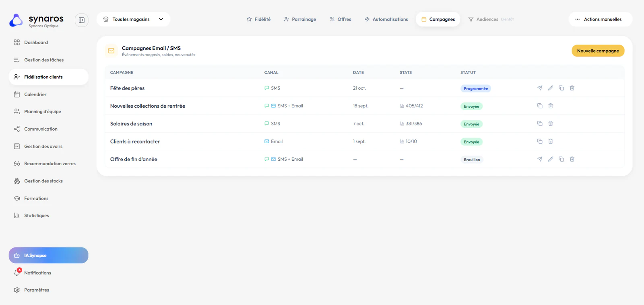Expand the store dropdown chevron
The image size is (644, 305).
click(161, 19)
